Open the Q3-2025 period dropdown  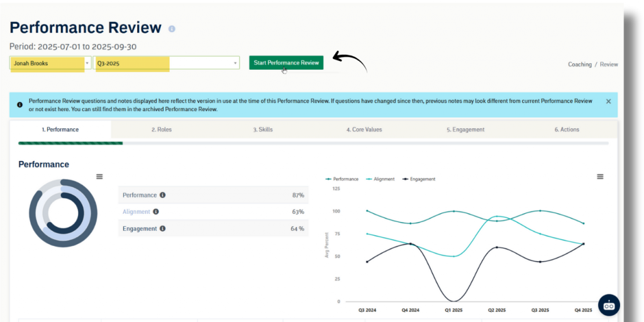pyautogui.click(x=166, y=63)
